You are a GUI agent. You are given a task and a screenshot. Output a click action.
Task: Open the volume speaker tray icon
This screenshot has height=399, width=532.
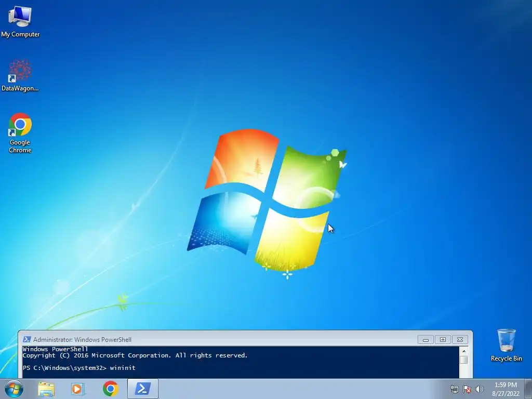point(480,389)
